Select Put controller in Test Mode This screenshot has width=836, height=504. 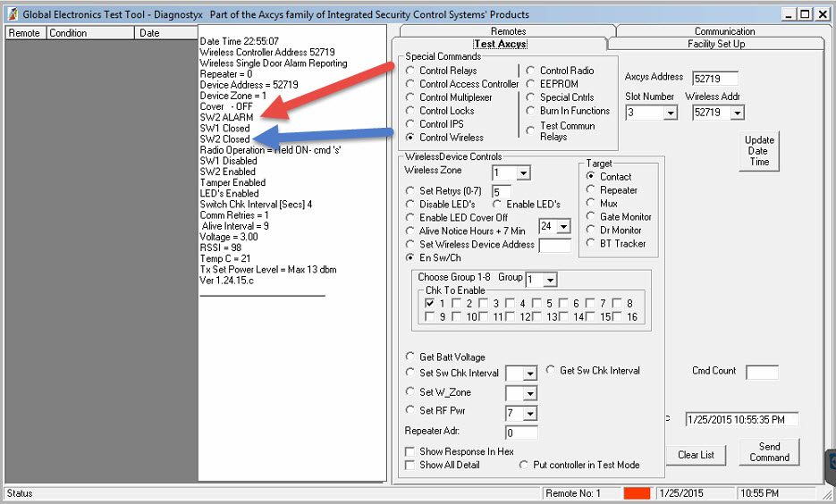[524, 465]
